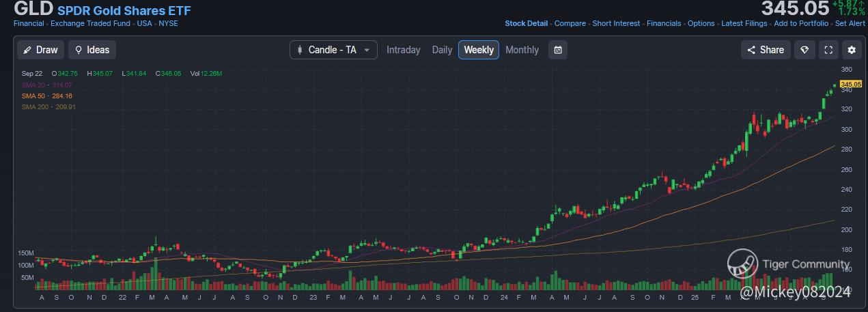
Task: Open the Short Interest link
Action: point(616,23)
